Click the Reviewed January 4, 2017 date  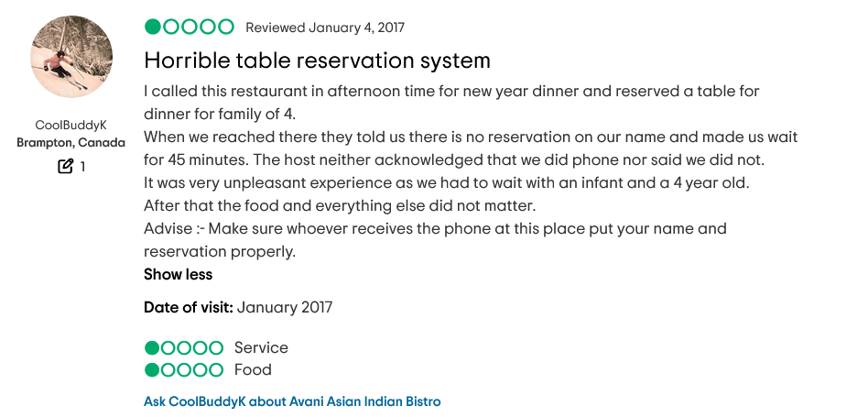pos(325,27)
